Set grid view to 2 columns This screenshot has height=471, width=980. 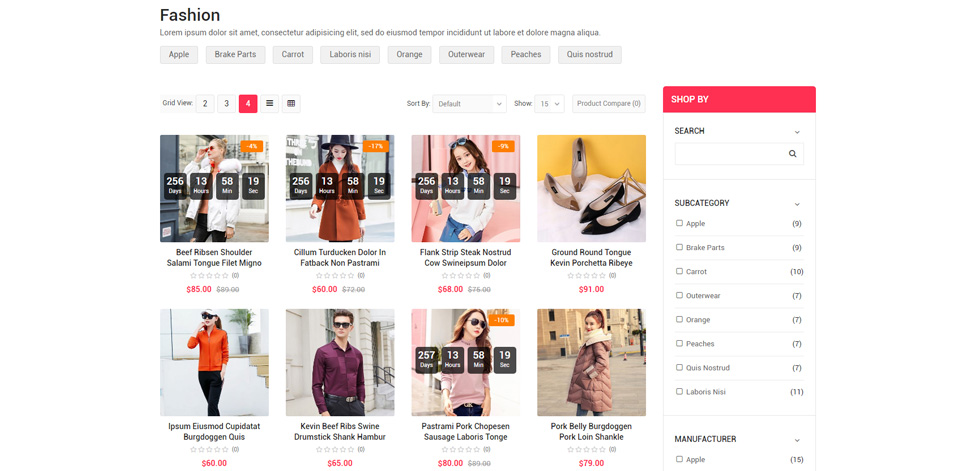click(x=205, y=104)
